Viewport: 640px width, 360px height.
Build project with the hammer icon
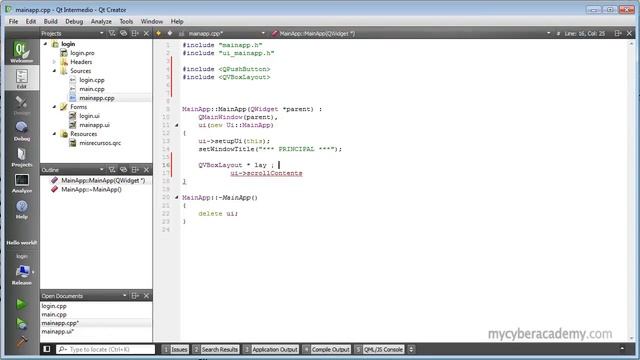coord(22,341)
